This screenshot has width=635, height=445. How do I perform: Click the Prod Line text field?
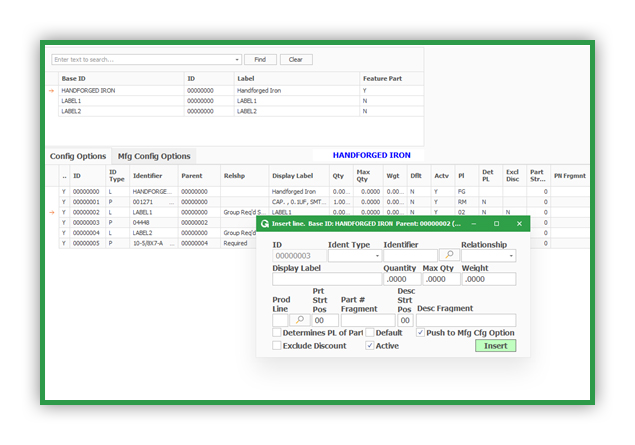[280, 320]
